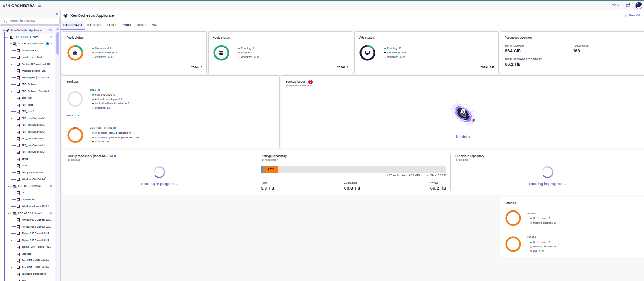Switch to the Backups tab

(94, 25)
